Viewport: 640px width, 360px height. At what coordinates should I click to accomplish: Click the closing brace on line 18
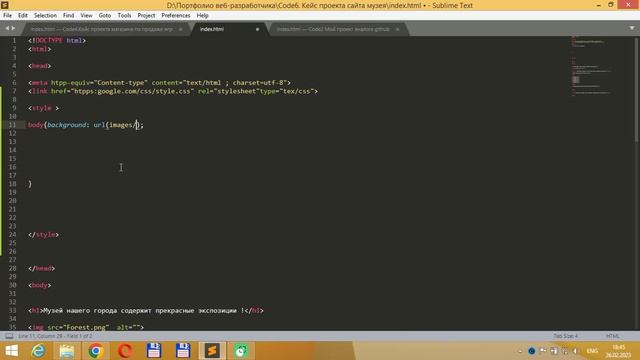point(30,184)
